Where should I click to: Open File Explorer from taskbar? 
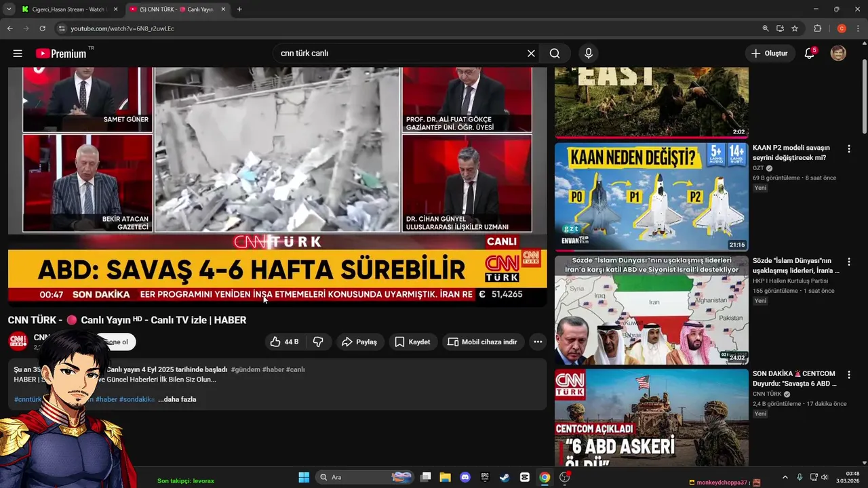tap(445, 477)
